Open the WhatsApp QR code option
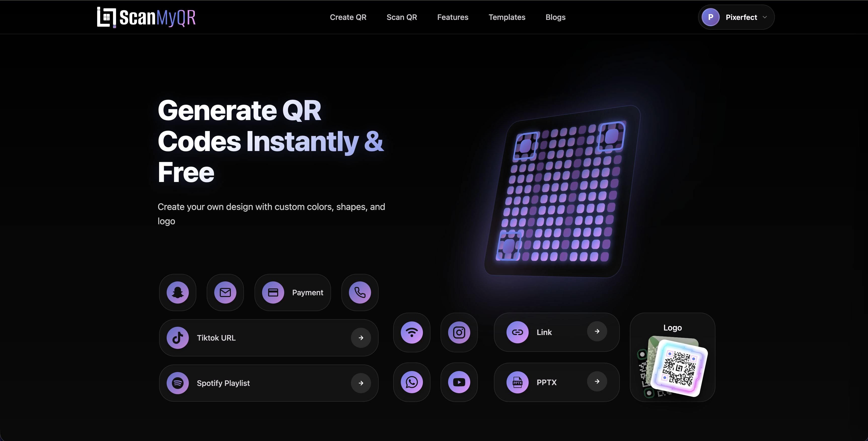The height and width of the screenshot is (441, 868). click(x=412, y=382)
